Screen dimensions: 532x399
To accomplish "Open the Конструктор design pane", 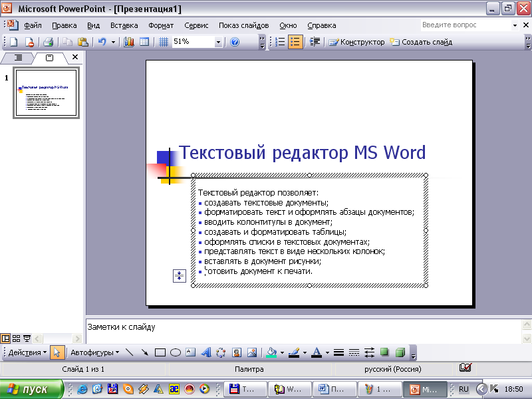I will point(357,42).
